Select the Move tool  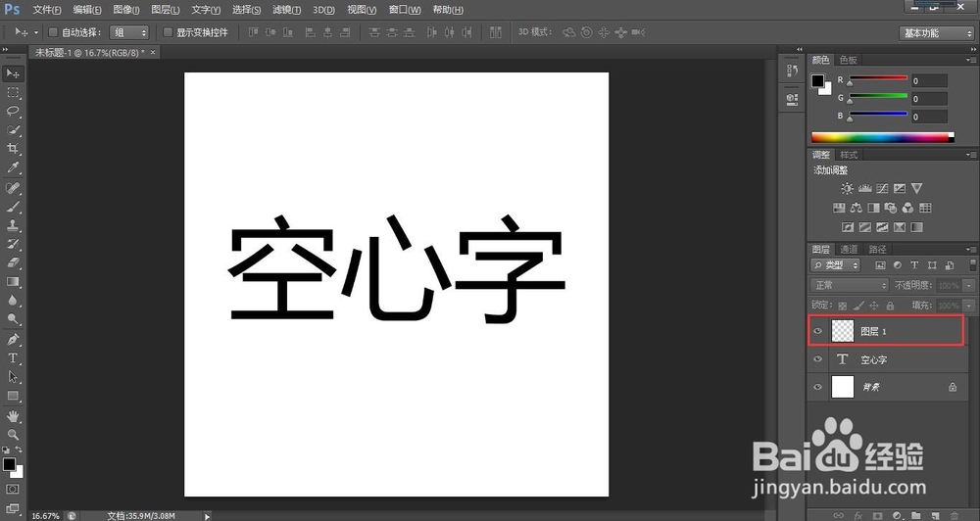tap(13, 73)
